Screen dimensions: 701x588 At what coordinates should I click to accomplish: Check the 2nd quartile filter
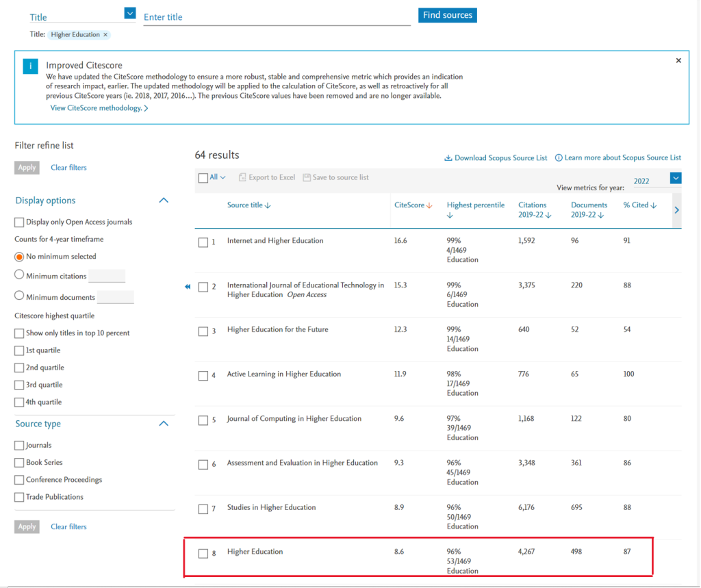[x=19, y=368]
